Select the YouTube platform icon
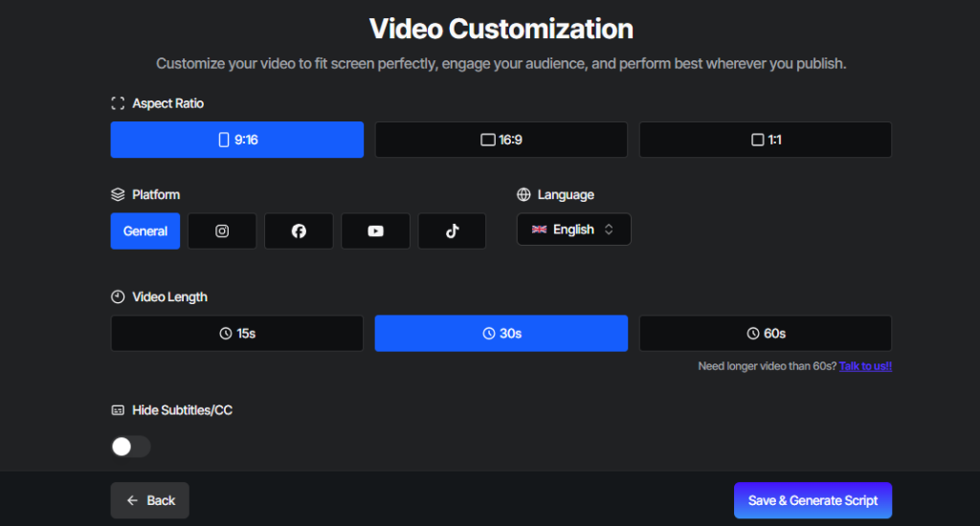The width and height of the screenshot is (980, 526). click(x=375, y=231)
